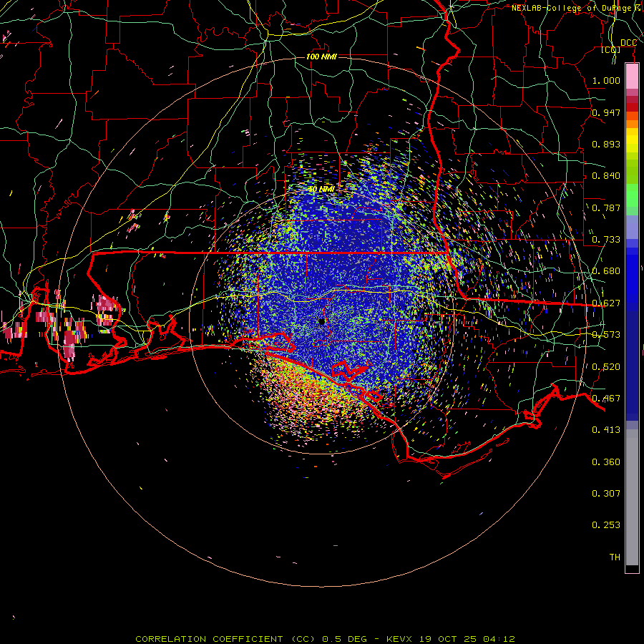Select the 0.947 scale value
The image size is (644, 644).
pos(606,112)
